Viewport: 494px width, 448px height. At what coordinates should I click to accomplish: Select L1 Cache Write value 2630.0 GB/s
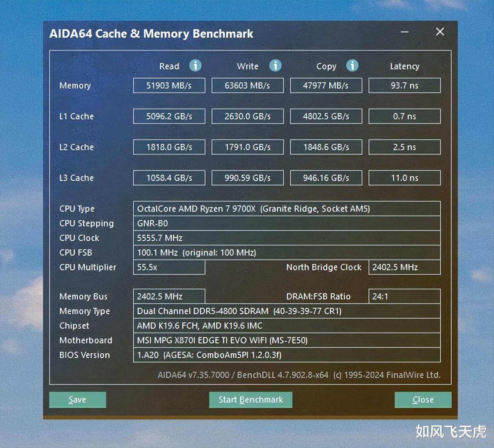click(x=248, y=116)
